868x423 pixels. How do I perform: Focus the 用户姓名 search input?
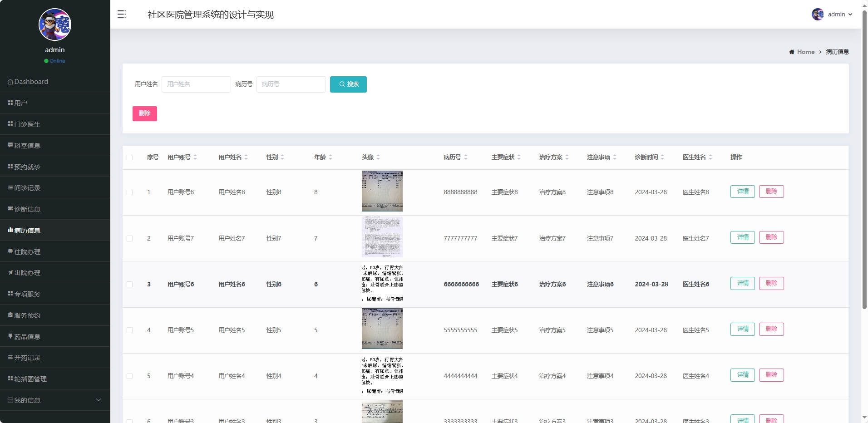pos(196,84)
